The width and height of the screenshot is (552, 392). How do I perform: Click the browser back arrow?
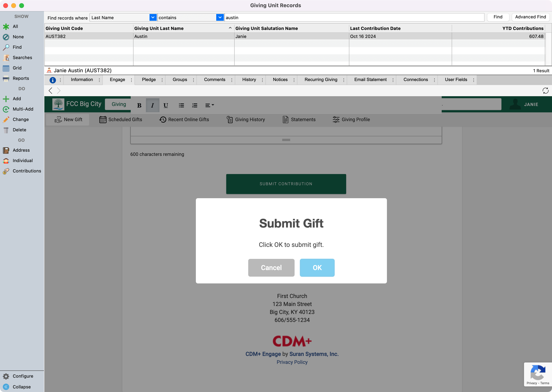click(x=51, y=91)
